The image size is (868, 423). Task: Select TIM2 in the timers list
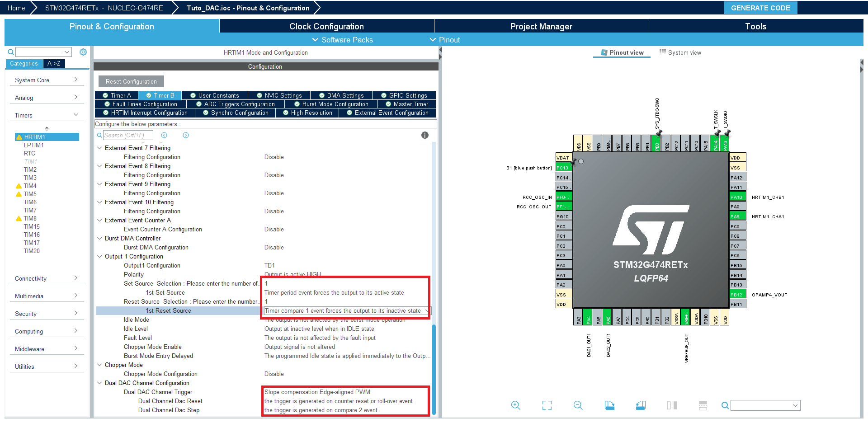click(30, 169)
